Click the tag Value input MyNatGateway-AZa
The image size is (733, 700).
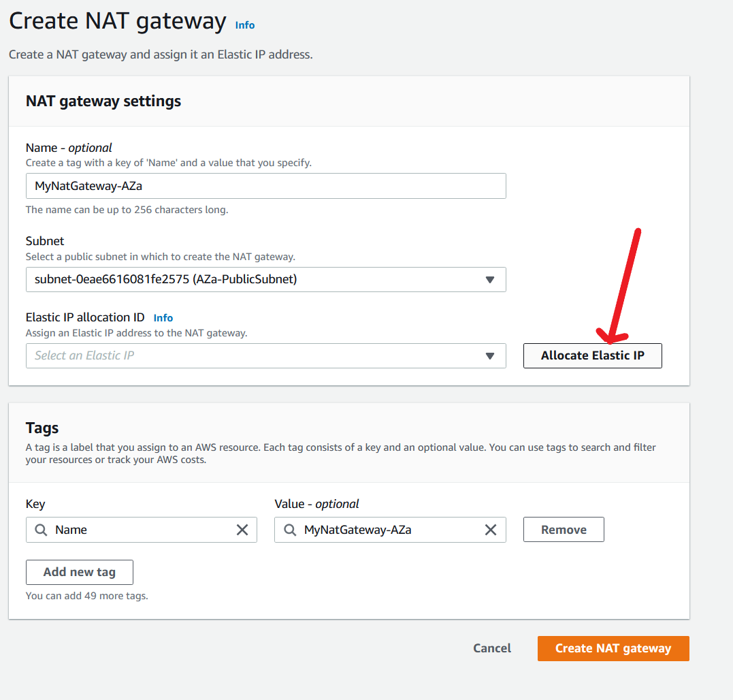click(x=390, y=530)
